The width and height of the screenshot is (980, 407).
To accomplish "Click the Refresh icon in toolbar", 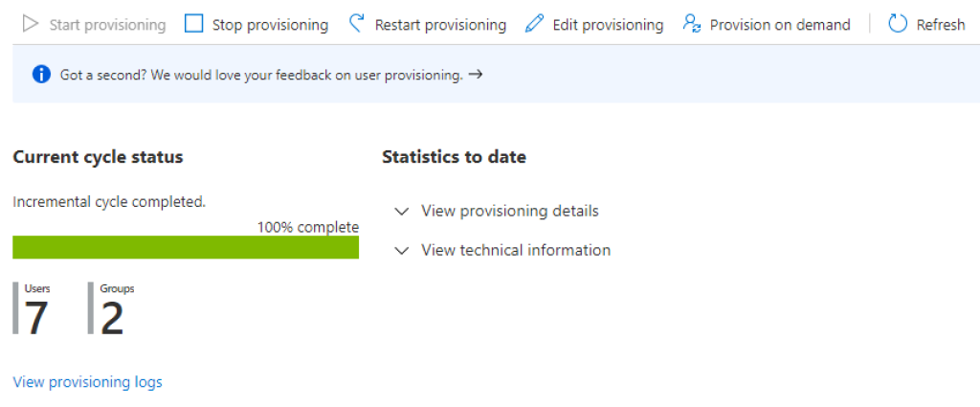I will [898, 25].
